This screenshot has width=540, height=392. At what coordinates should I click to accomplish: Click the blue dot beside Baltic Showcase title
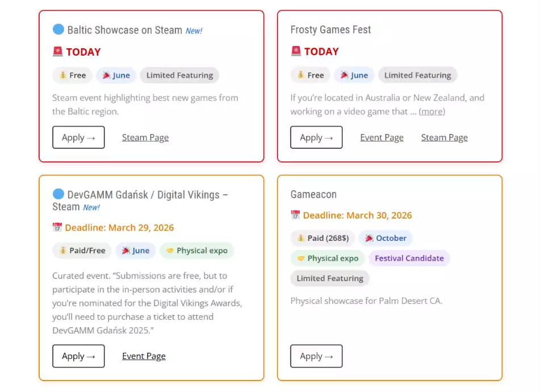click(58, 30)
